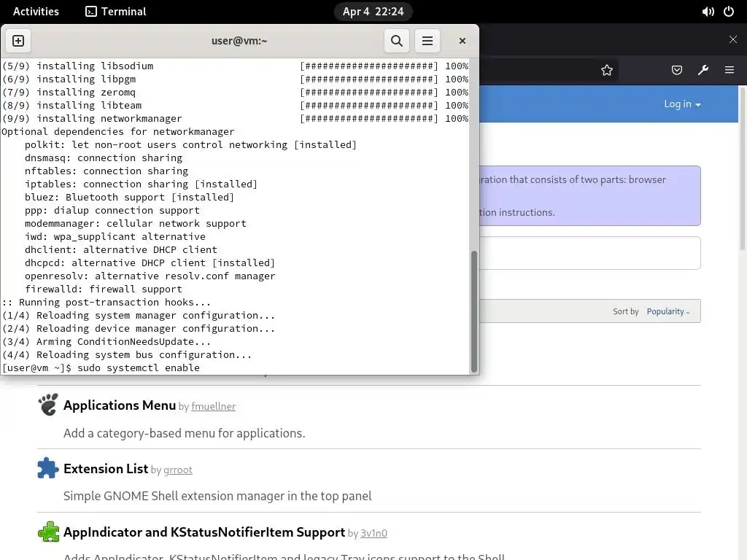Open the terminal hamburger menu
This screenshot has height=560, width=747.
pyautogui.click(x=427, y=41)
